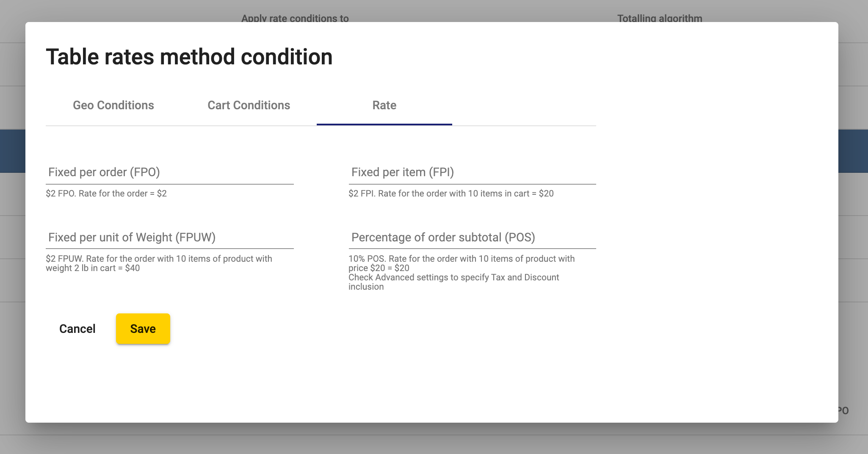Focus the Fixed per order (FPO) field
Viewport: 868px width, 454px height.
tap(169, 172)
